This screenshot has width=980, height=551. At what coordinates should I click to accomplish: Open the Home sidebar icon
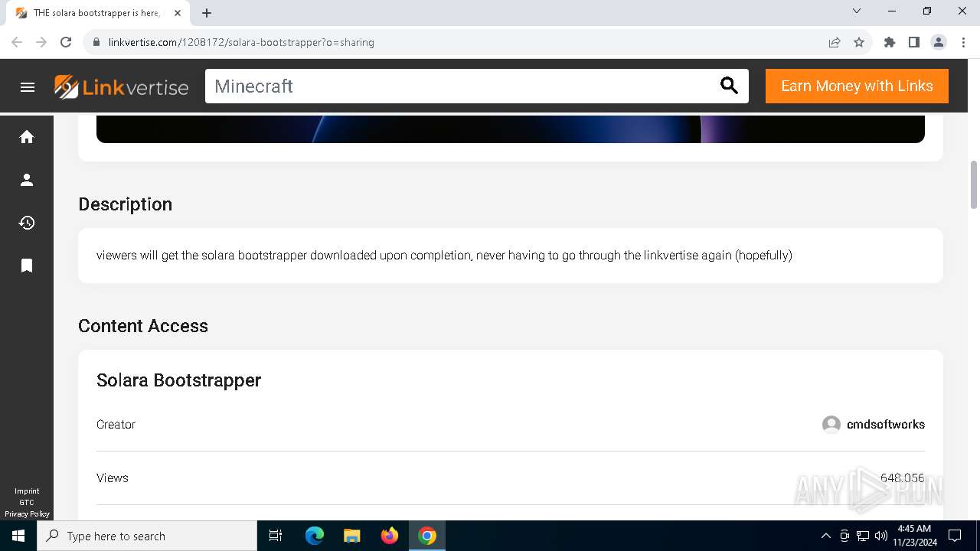(x=27, y=137)
